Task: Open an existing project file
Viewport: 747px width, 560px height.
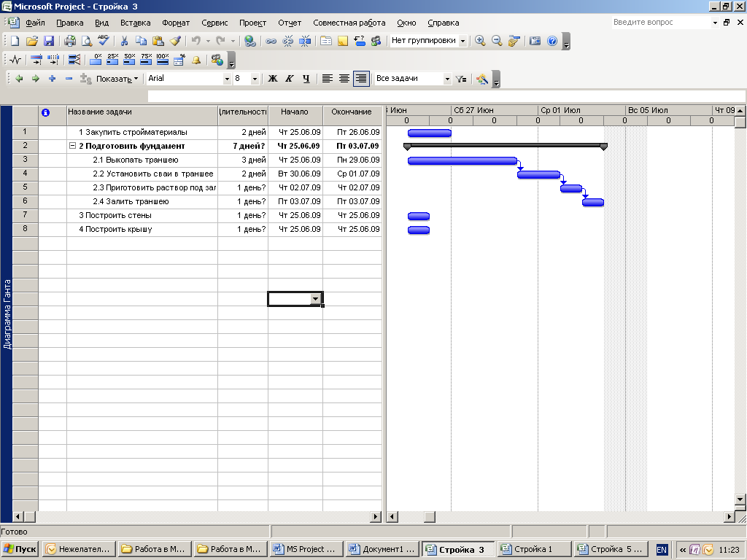Action: click(x=31, y=41)
